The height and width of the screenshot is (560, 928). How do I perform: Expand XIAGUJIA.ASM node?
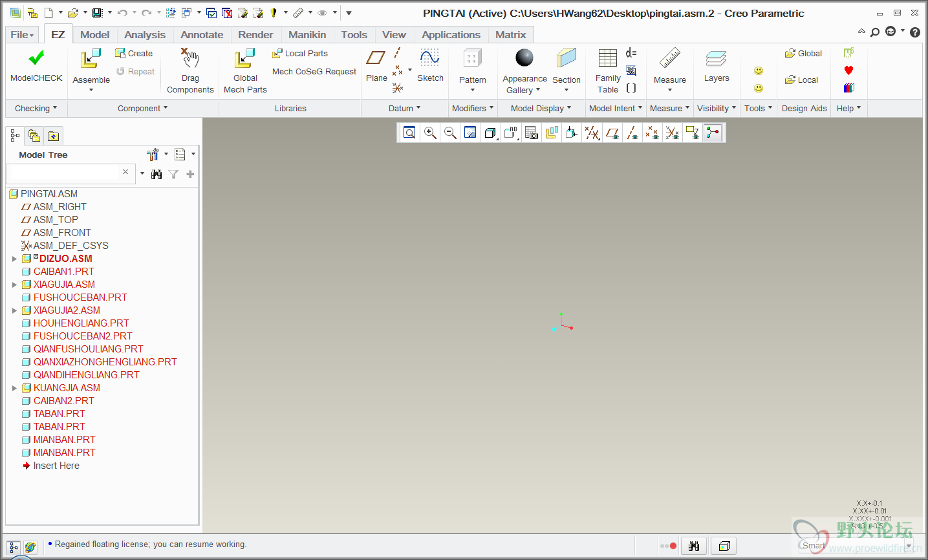14,285
